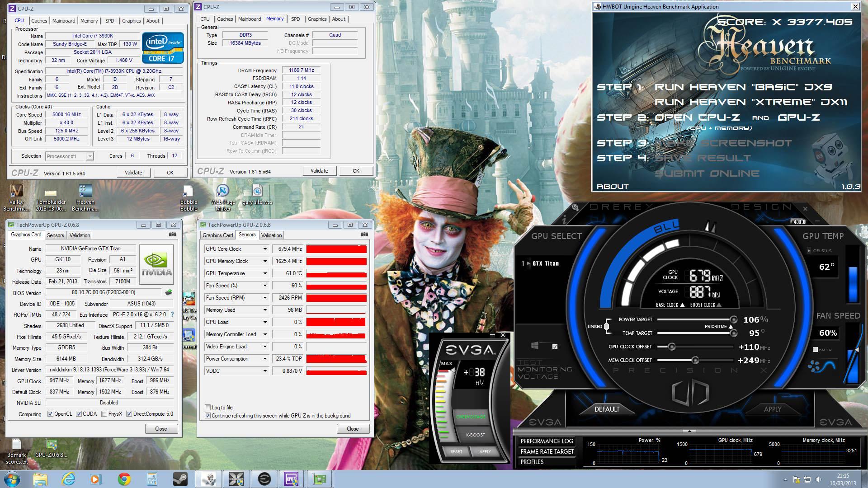Click Precision X info 'i' icon

[x=564, y=221]
